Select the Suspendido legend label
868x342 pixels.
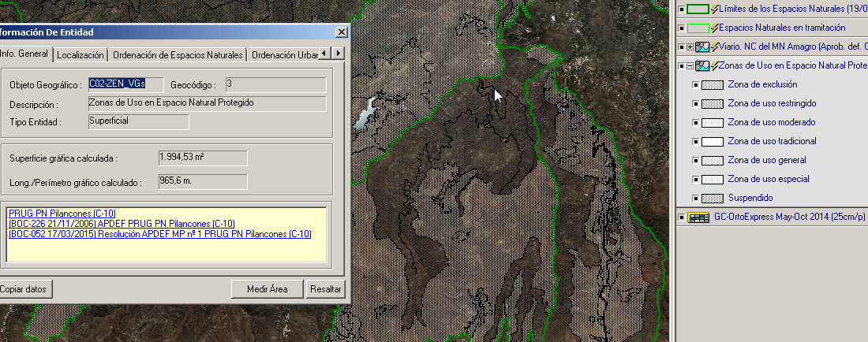tap(750, 198)
